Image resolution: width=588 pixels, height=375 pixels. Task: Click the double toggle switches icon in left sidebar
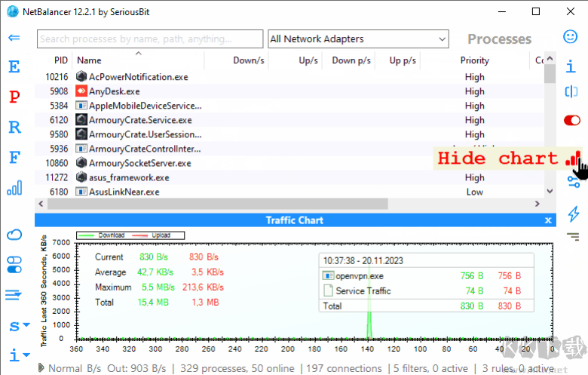14,265
